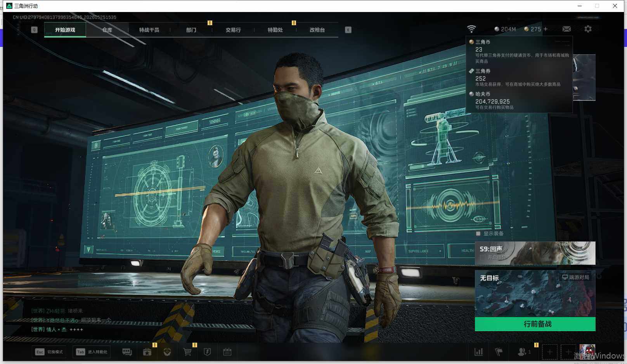The image size is (627, 364).
Task: Click the world chat line reading 坝顶狙来一个
Action: point(71,320)
